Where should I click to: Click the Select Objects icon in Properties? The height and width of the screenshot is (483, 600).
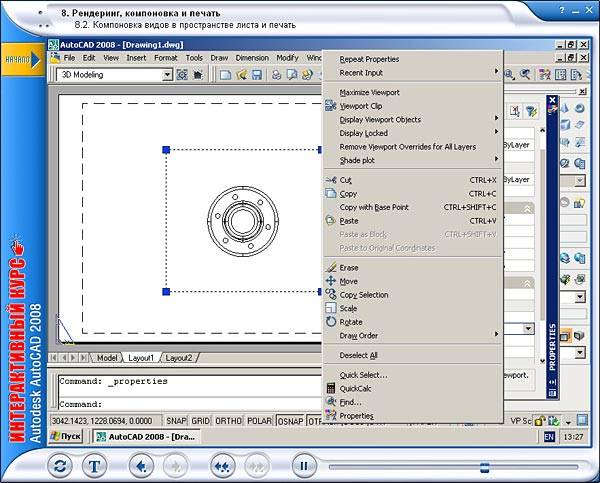(515, 111)
